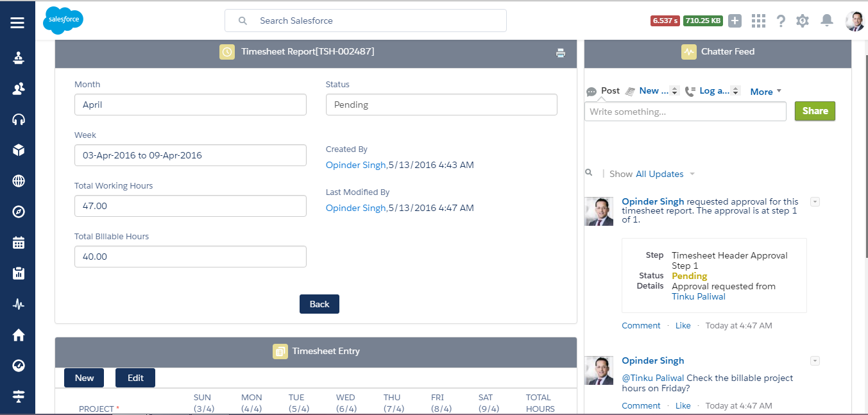868x415 pixels.
Task: Print the timesheet report with printer icon
Action: click(561, 53)
